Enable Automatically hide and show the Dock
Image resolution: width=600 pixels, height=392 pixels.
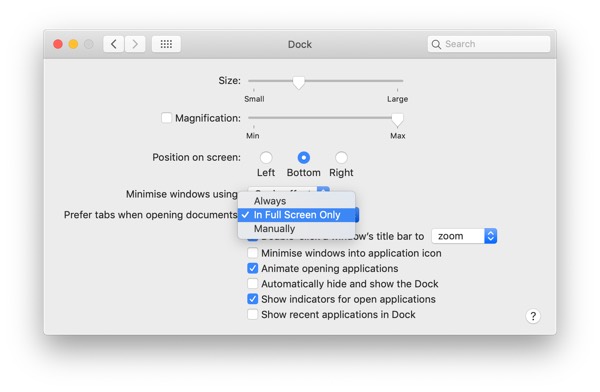tap(253, 284)
